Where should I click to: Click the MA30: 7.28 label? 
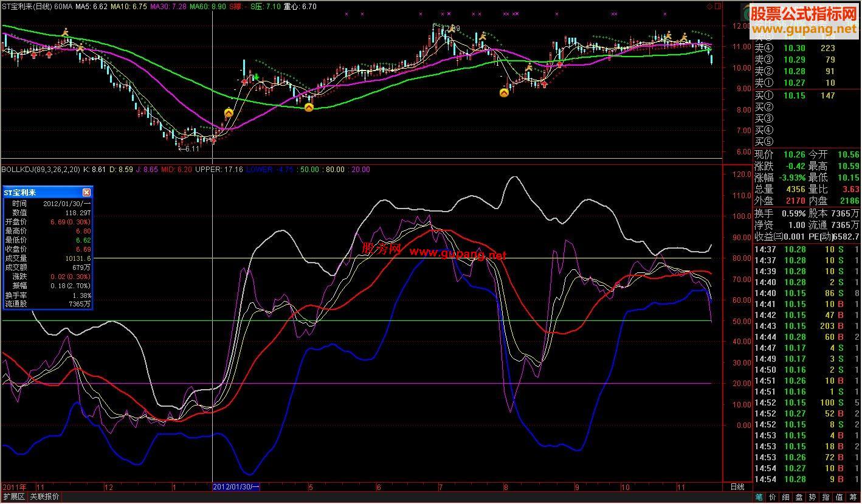168,6
